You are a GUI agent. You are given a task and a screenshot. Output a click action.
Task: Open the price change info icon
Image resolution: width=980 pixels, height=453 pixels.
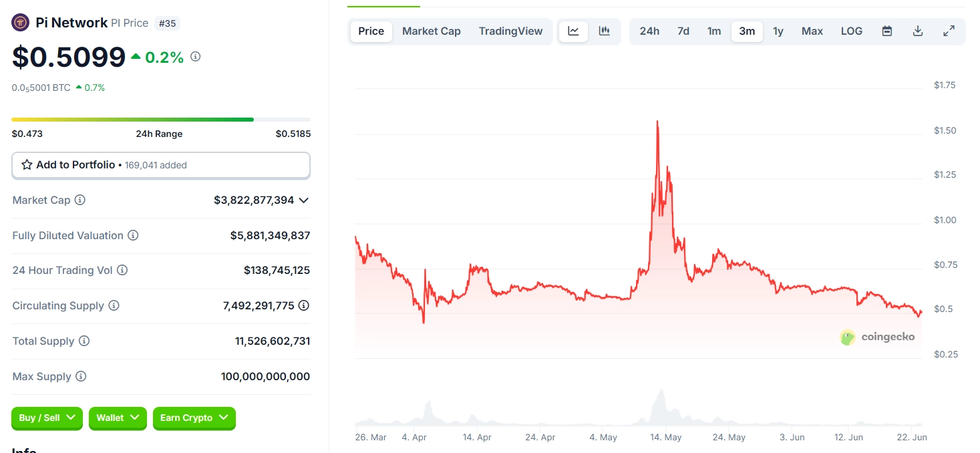point(195,57)
